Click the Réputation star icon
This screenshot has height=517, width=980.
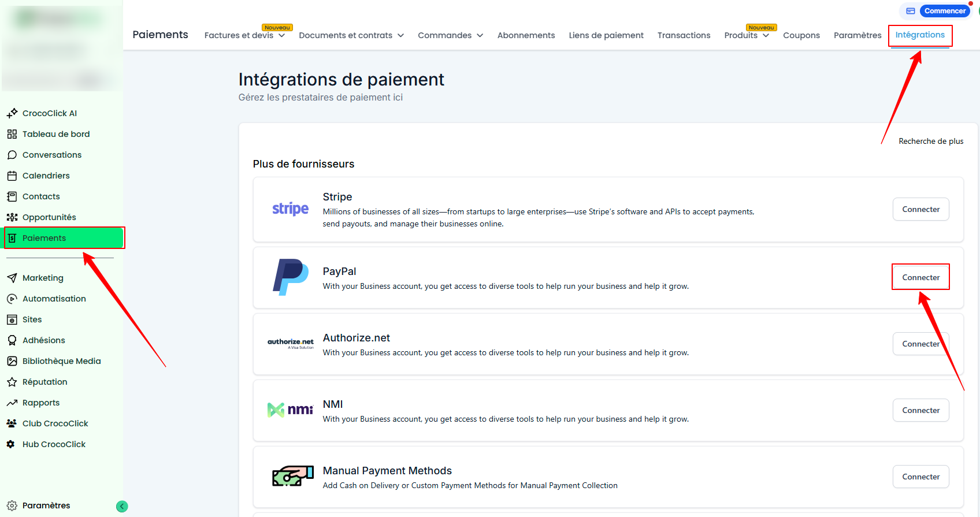(12, 382)
